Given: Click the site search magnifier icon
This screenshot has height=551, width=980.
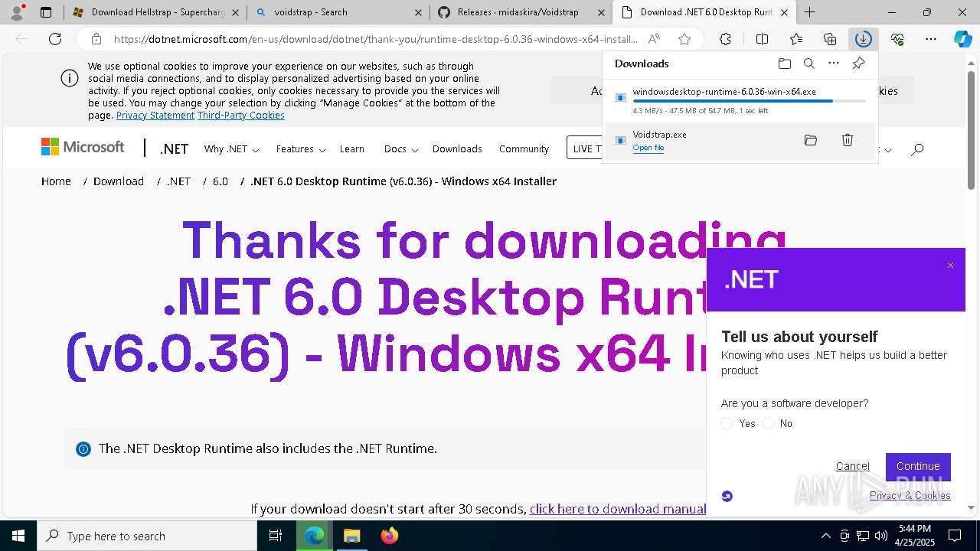Looking at the screenshot, I should [x=917, y=149].
